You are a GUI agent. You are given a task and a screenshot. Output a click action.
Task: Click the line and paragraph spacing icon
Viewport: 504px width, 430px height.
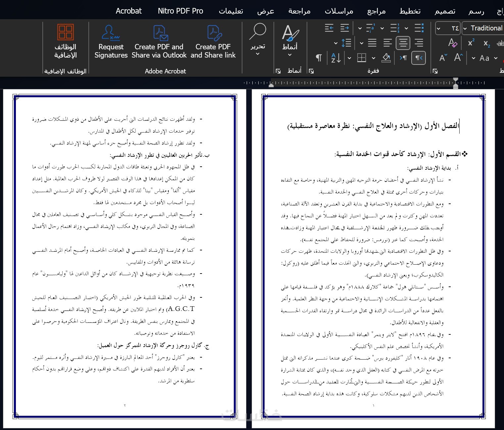[x=346, y=43]
